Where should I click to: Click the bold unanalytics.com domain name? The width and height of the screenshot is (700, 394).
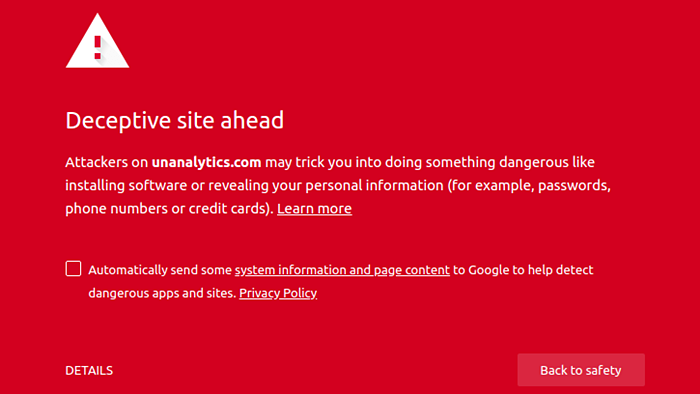click(x=206, y=162)
